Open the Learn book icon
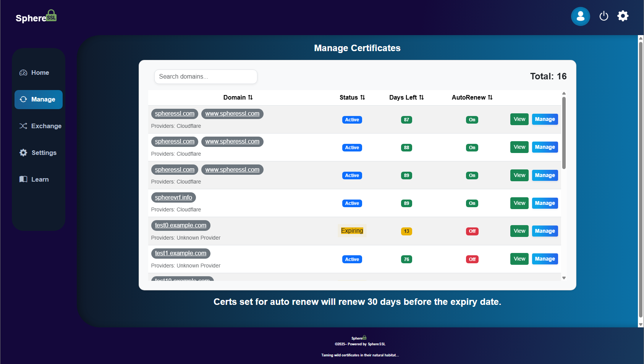644x364 pixels. click(23, 179)
